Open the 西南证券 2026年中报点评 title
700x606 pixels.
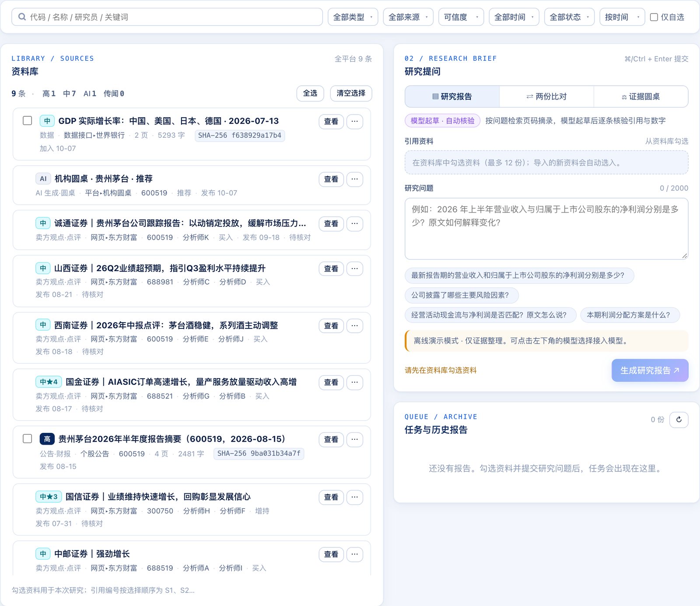pos(166,325)
